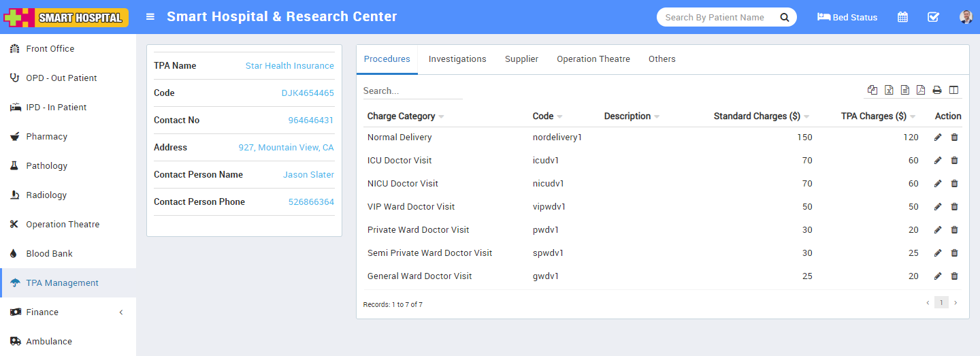Expand the Finance sidebar menu
The image size is (980, 356).
[68, 312]
